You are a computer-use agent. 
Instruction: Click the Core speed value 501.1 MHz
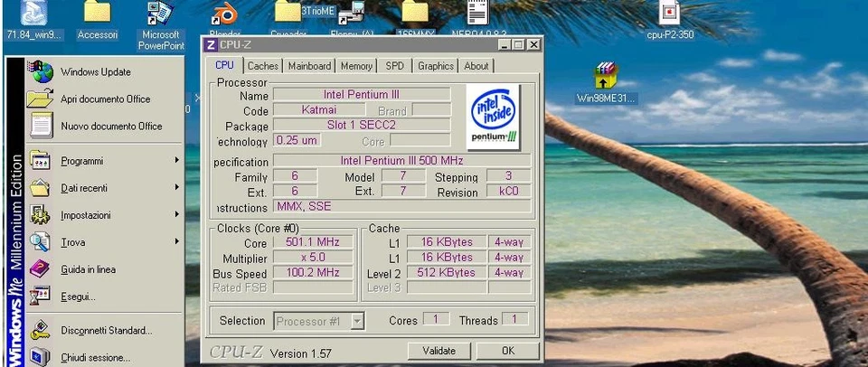(313, 242)
